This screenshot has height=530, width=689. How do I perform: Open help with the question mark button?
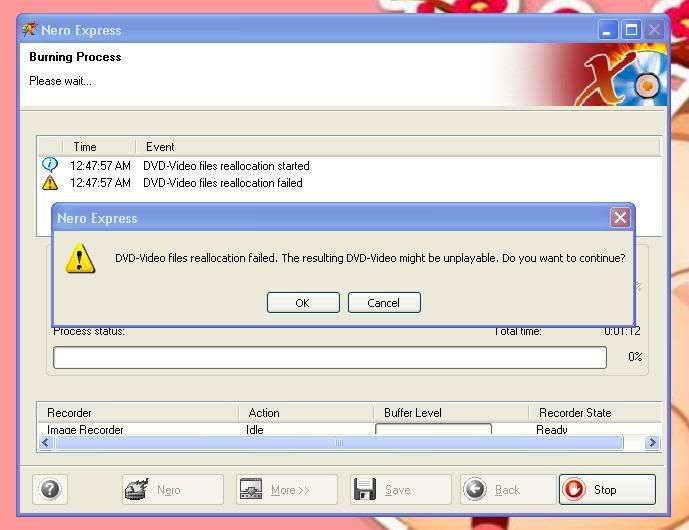(x=50, y=490)
